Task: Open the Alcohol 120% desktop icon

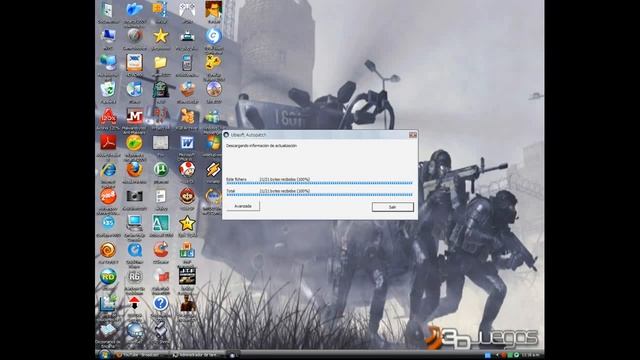Action: point(108,116)
